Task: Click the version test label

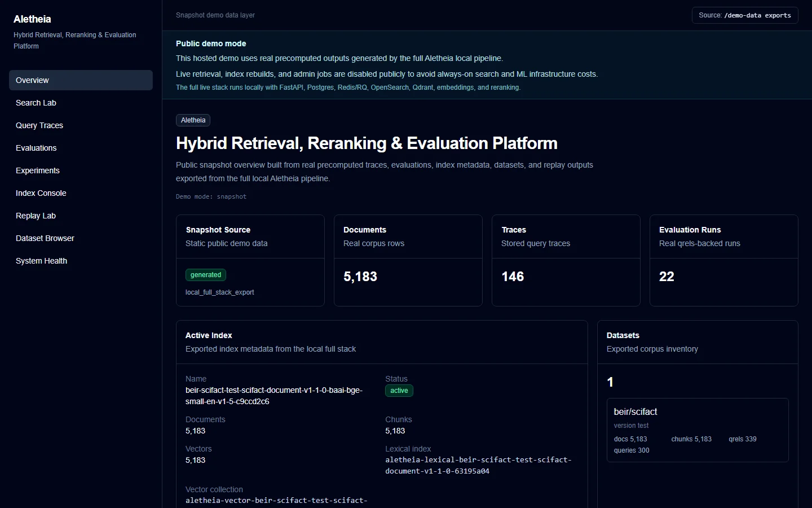Action: pos(632,426)
